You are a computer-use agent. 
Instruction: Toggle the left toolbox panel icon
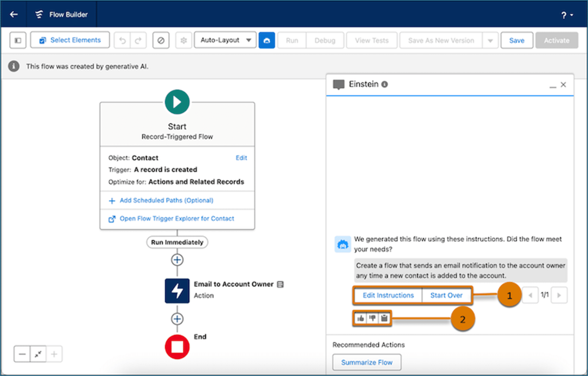(18, 40)
